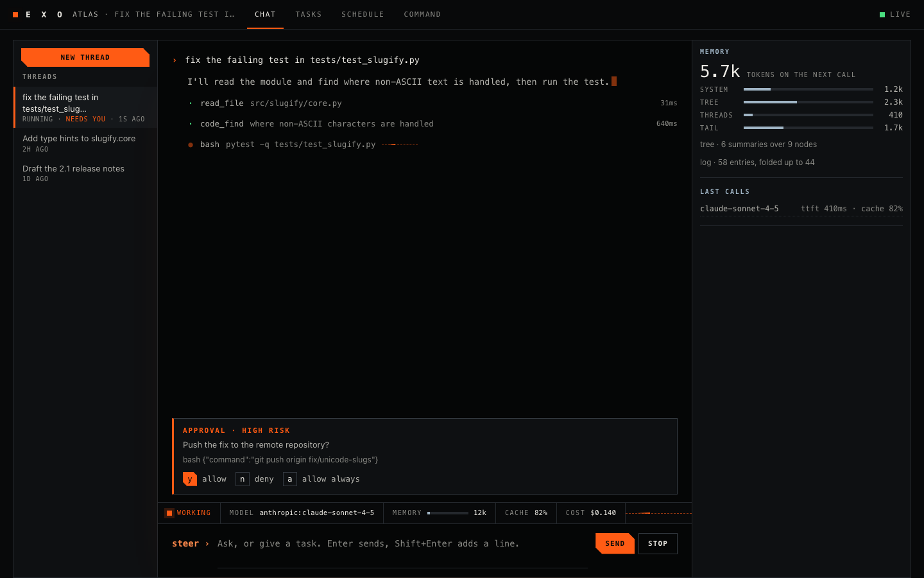Click 'log · 58 entries, folded up to 44'

click(757, 162)
